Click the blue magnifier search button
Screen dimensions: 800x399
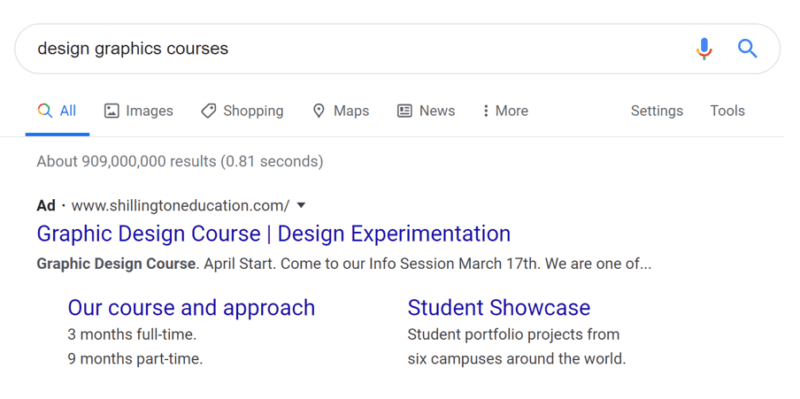[x=747, y=49]
